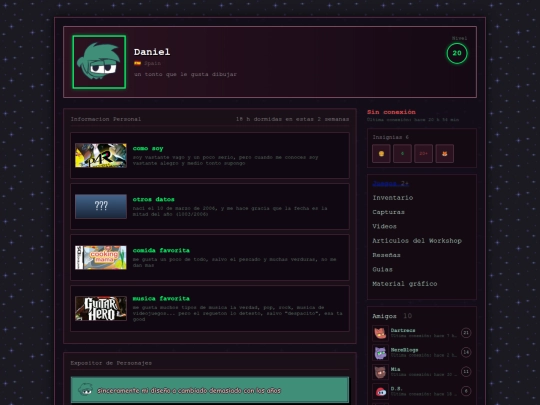Open Inventario in the sidebar
The height and width of the screenshot is (405, 540).
(x=393, y=198)
